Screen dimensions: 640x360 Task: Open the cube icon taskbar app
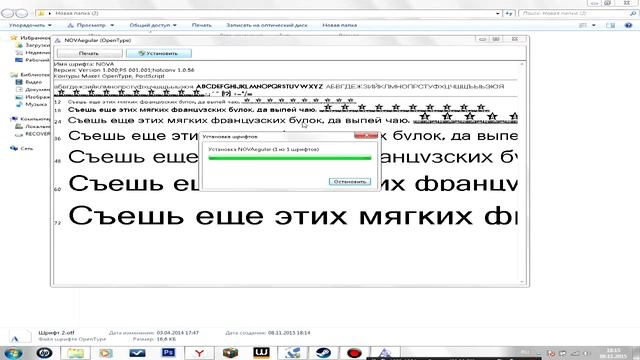(230, 353)
